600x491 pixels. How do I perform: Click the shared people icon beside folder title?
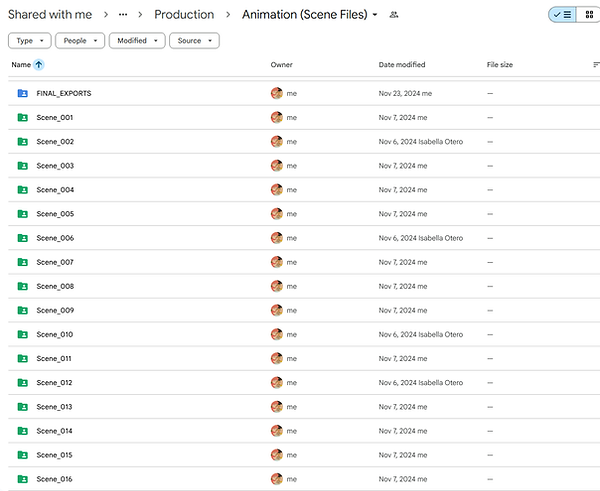click(394, 15)
